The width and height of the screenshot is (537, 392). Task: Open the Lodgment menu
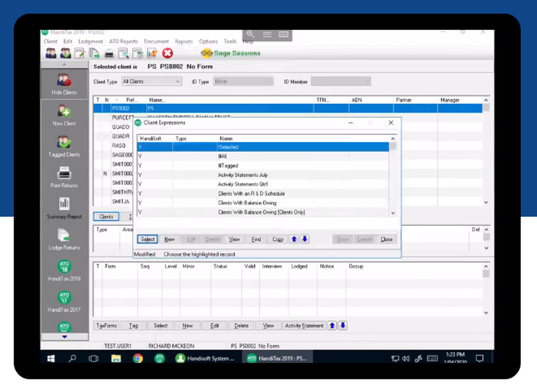point(90,41)
